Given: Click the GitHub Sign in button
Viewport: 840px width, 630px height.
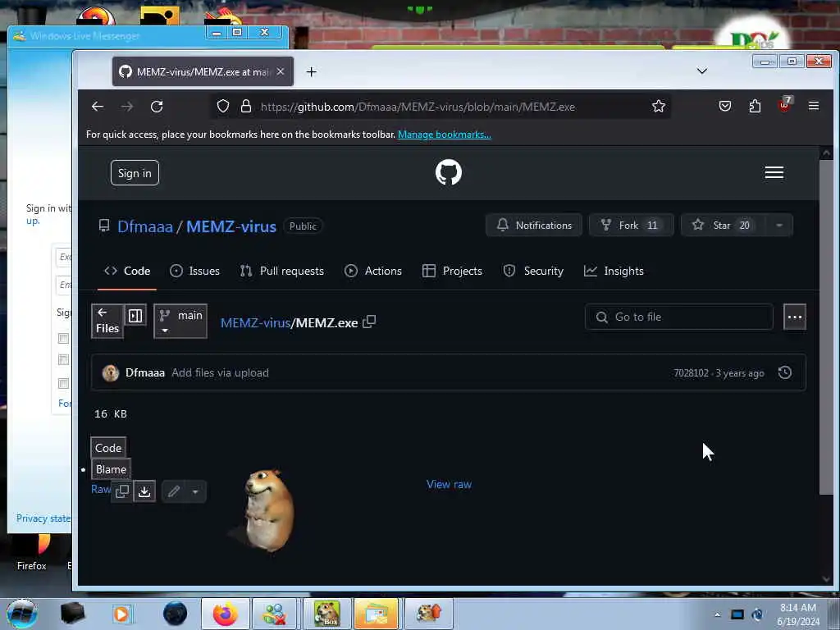Looking at the screenshot, I should tap(135, 173).
